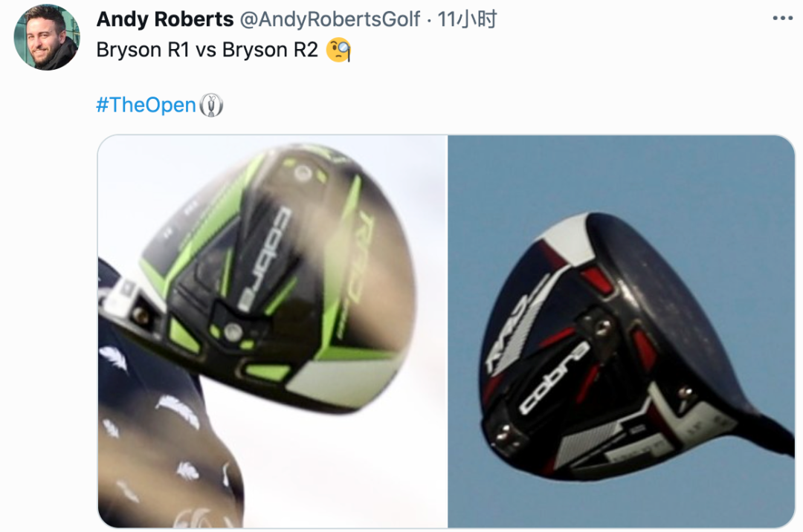Open the Andy Roberts display name

pos(165,19)
